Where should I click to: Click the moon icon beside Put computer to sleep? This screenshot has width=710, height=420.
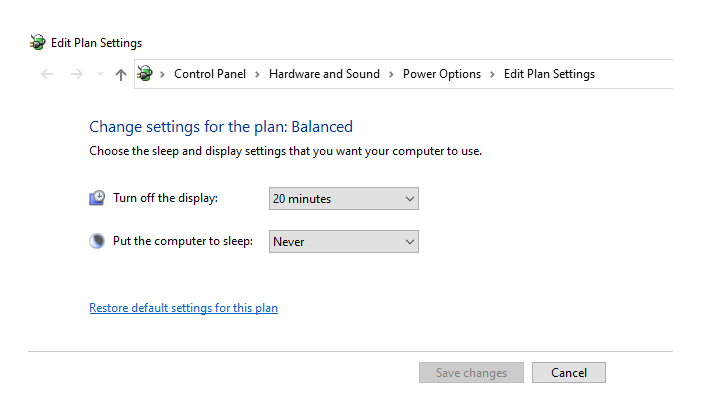tap(97, 241)
